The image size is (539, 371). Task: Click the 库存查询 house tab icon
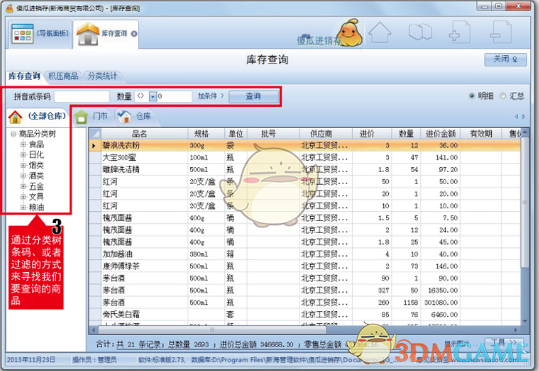[x=88, y=34]
